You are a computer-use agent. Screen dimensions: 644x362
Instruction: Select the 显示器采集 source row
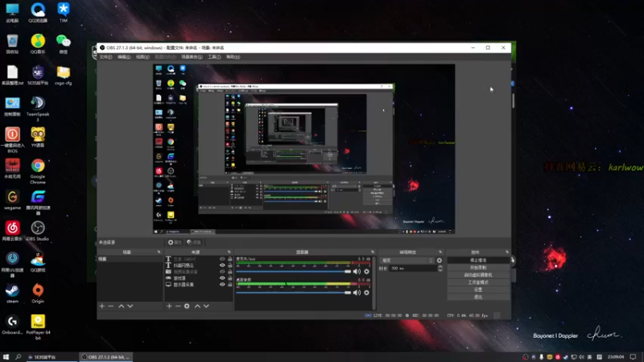click(199, 285)
